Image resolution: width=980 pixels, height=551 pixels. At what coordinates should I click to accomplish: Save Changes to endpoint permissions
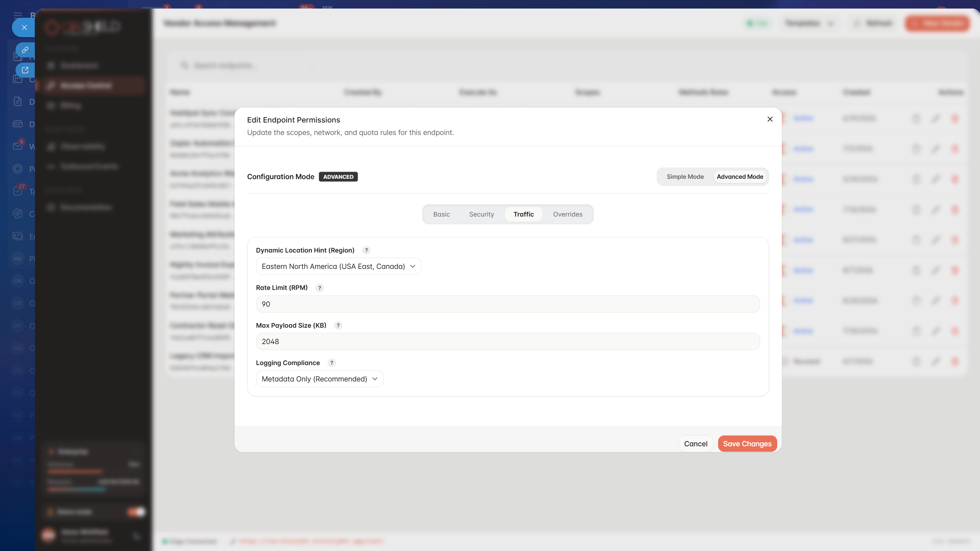[x=747, y=444]
